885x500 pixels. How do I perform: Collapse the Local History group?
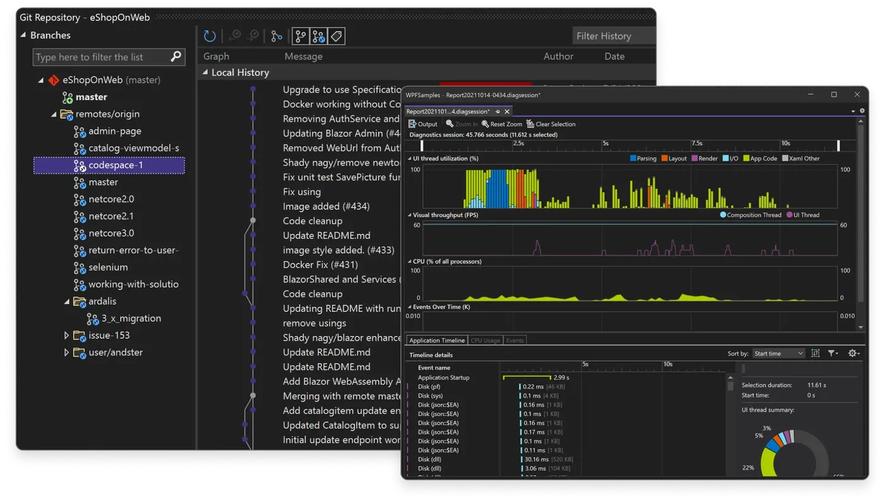[205, 72]
